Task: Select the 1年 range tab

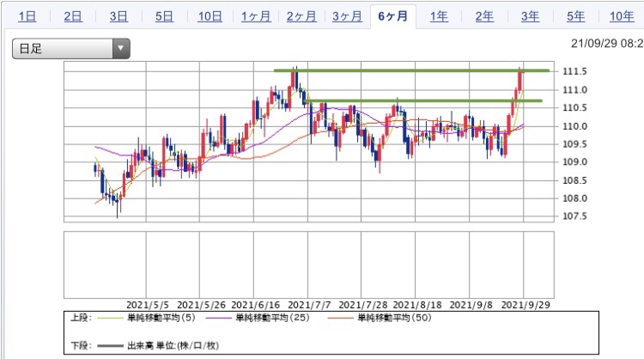Action: [439, 17]
